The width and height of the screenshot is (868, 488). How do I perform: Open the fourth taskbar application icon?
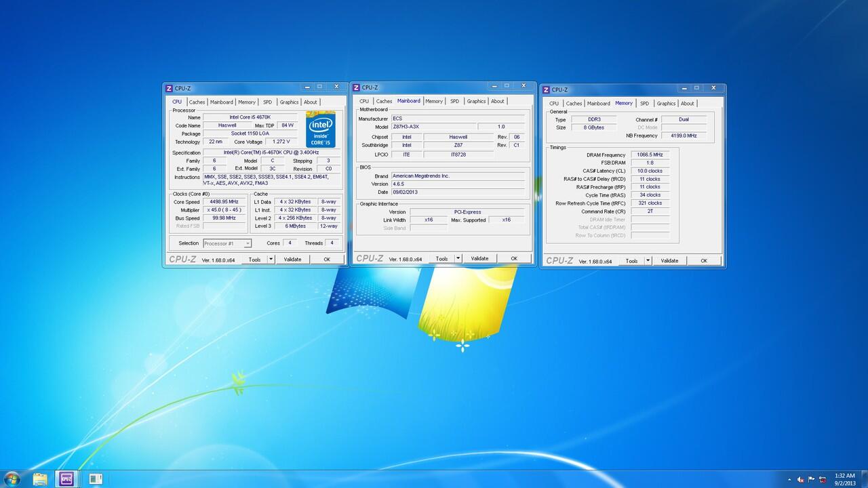click(x=95, y=479)
